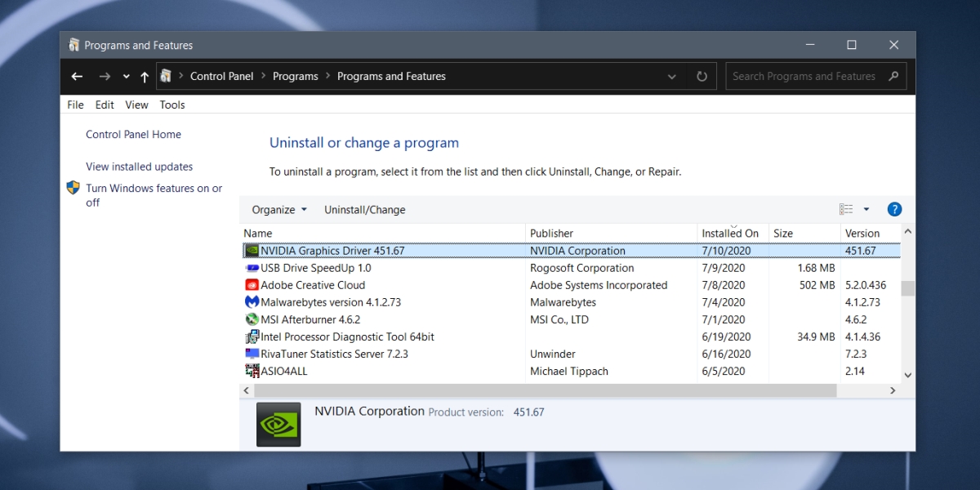The image size is (980, 490).
Task: Click the 6/19/2020 installed date cell
Action: (726, 336)
